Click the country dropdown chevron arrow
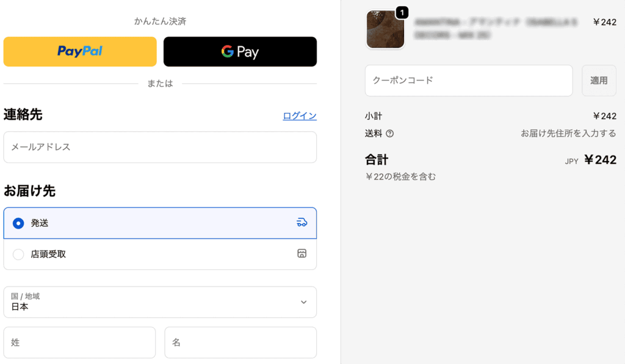Viewport: 625px width, 364px height. click(303, 302)
